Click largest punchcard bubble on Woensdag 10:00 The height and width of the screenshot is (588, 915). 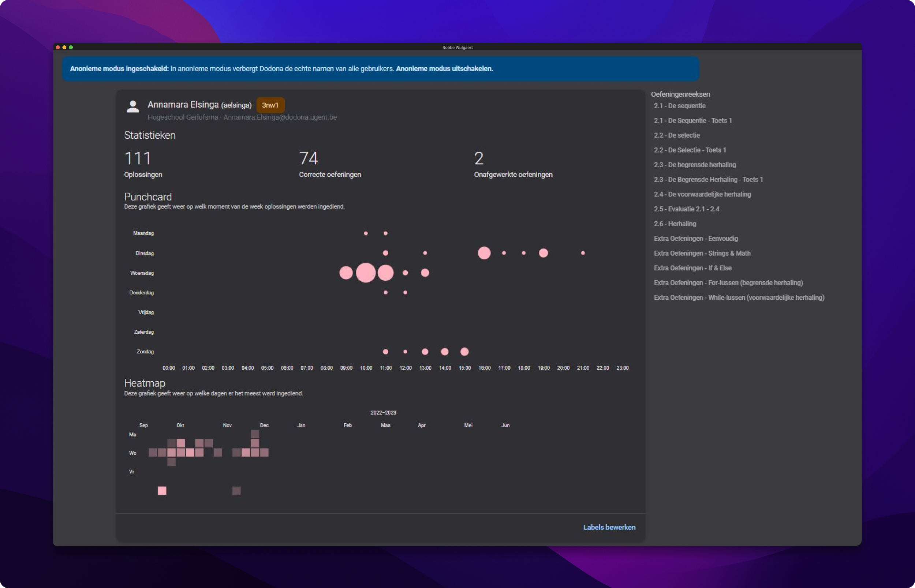(x=366, y=273)
